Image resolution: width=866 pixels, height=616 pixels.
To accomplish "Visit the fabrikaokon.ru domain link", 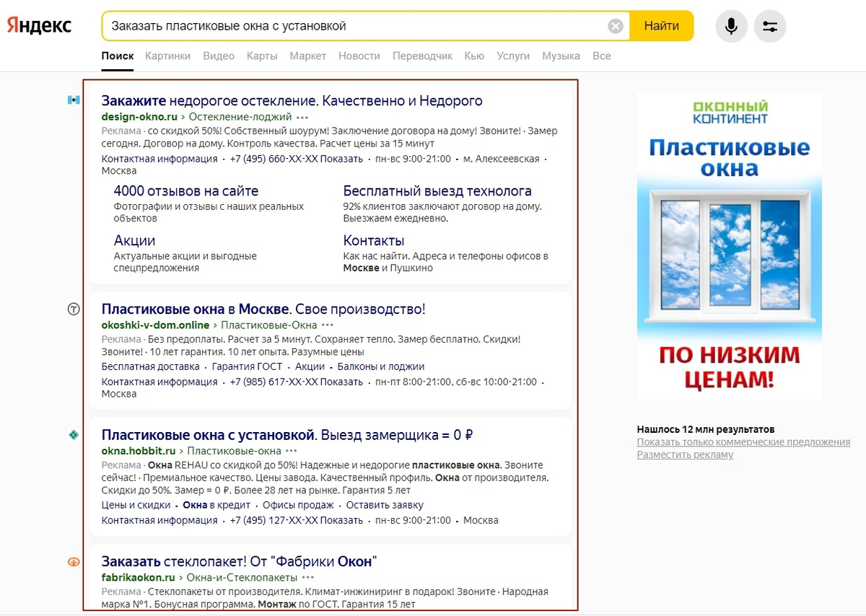I will coord(139,578).
